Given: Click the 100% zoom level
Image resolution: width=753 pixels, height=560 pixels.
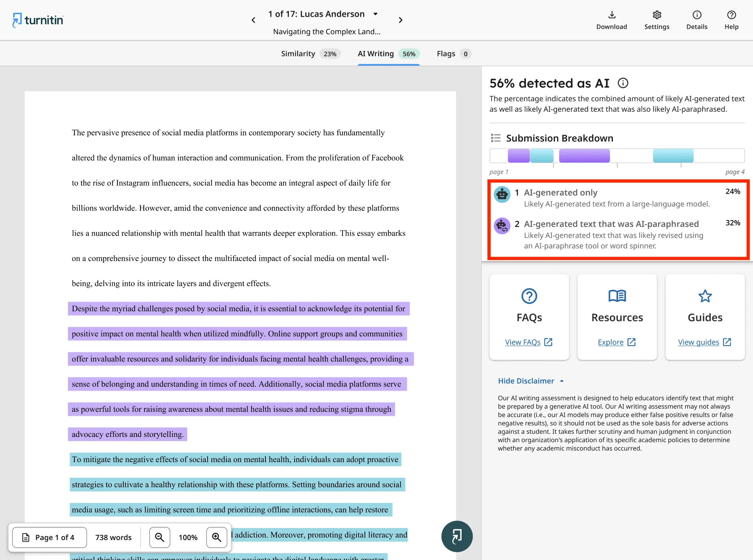Looking at the screenshot, I should point(188,538).
